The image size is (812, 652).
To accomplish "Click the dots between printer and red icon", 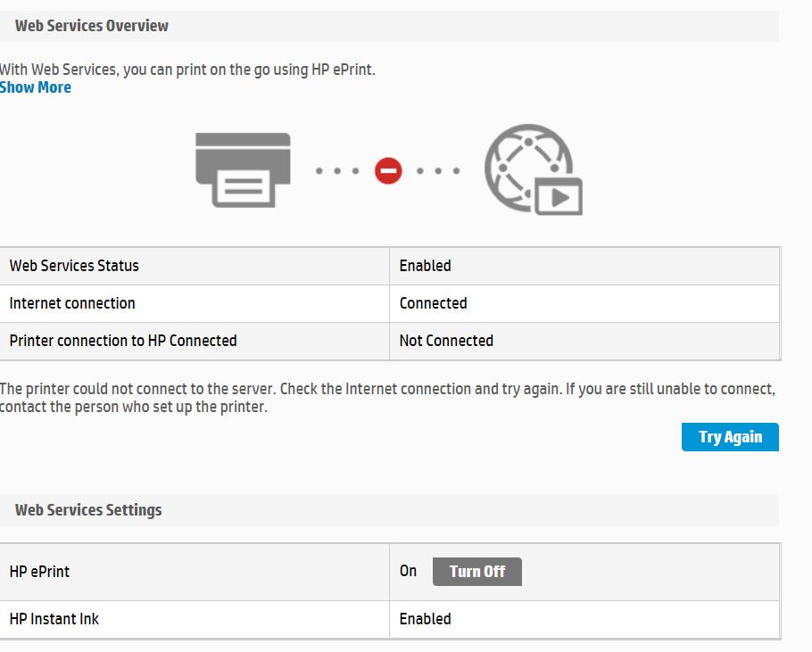I will coord(338,170).
